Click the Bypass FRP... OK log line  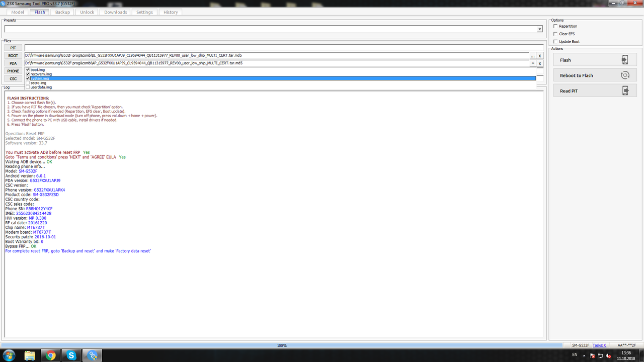[21, 246]
